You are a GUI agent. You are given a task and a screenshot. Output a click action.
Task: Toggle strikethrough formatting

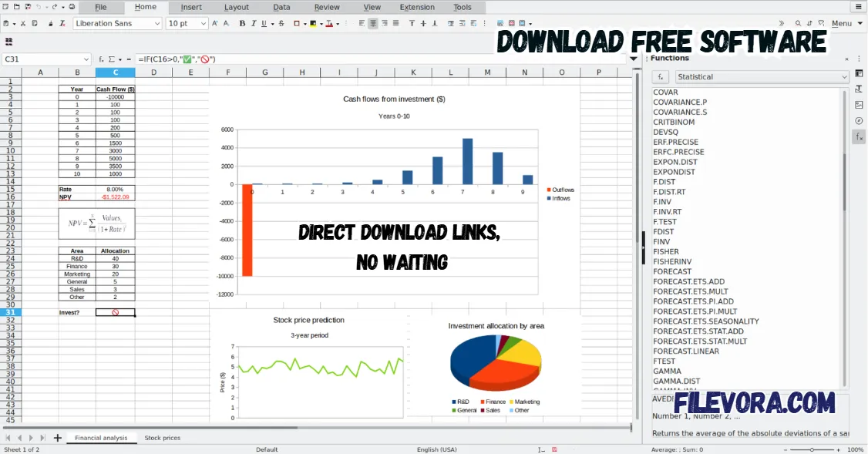coord(281,24)
